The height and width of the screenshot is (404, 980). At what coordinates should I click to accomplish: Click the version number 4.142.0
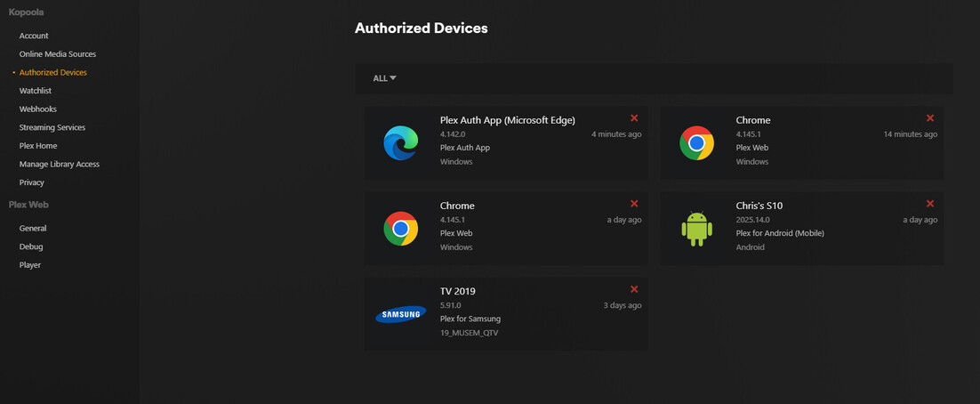453,133
